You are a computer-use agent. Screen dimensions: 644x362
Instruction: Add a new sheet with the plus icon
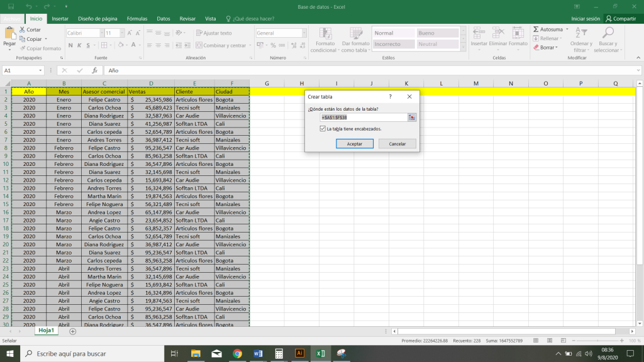coord(73,331)
